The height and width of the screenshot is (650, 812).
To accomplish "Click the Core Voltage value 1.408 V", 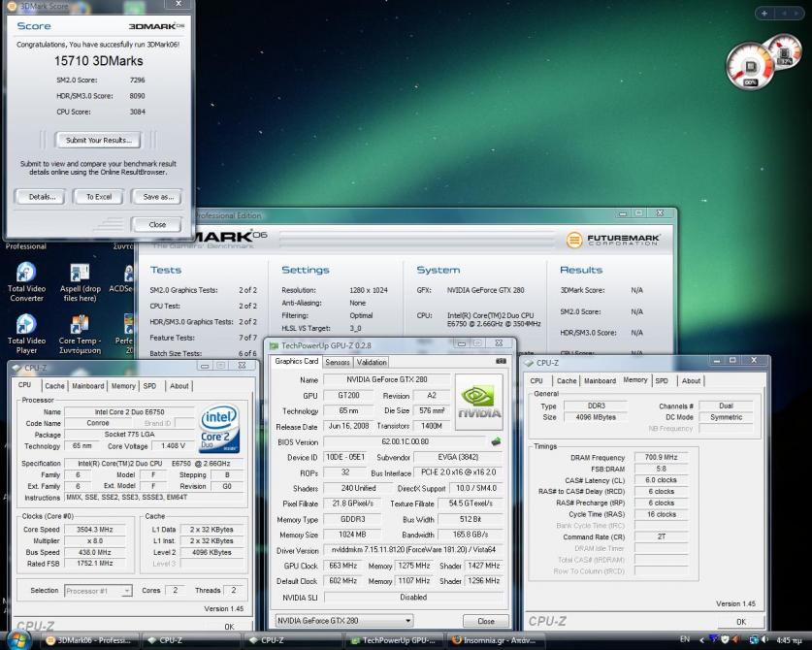I will pyautogui.click(x=173, y=445).
